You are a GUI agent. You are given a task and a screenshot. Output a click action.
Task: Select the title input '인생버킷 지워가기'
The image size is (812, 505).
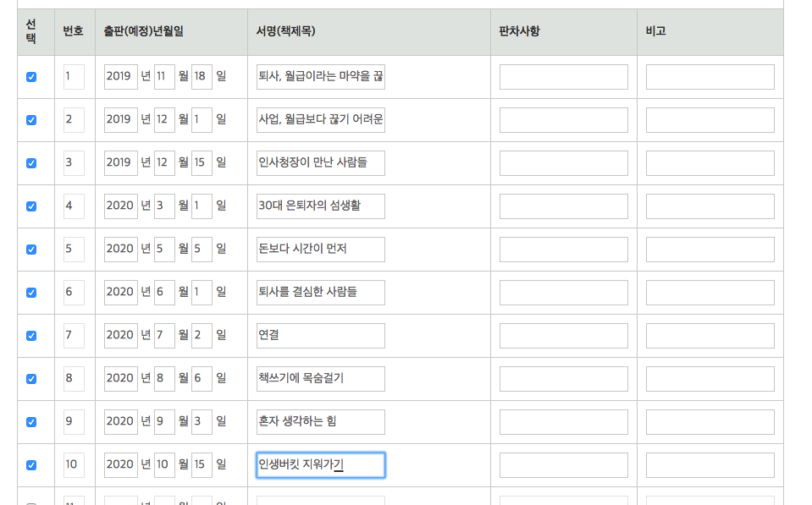pos(320,464)
